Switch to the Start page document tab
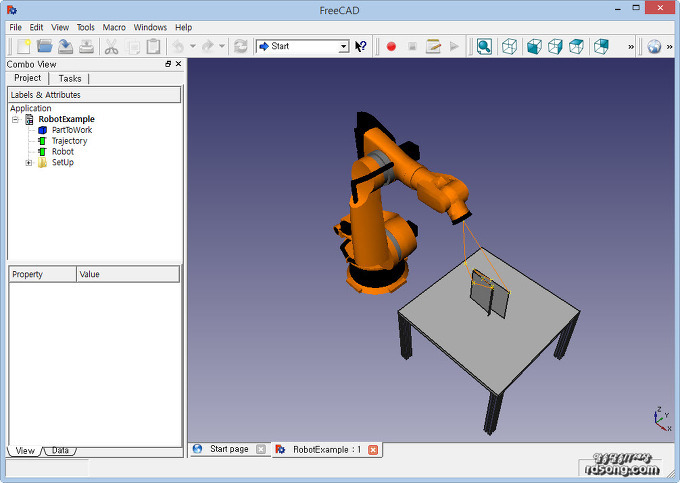This screenshot has width=680, height=483. (x=229, y=449)
